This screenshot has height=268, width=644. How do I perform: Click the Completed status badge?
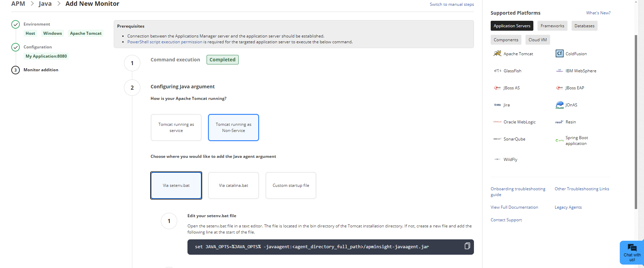[223, 60]
